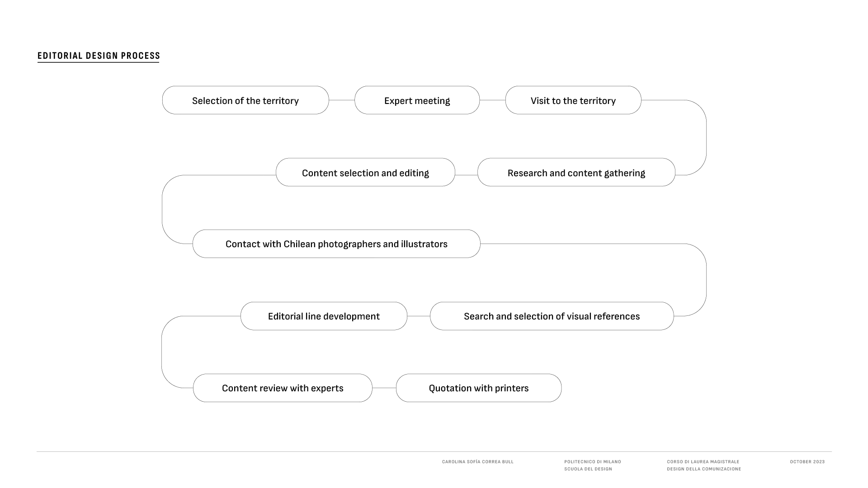
Task: Select Research and content gathering step
Action: (576, 172)
